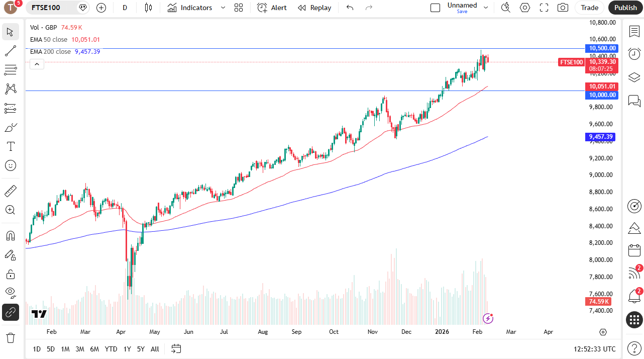Screen dimensions: 644x359
Task: Toggle magnet mode
Action: pos(11,235)
